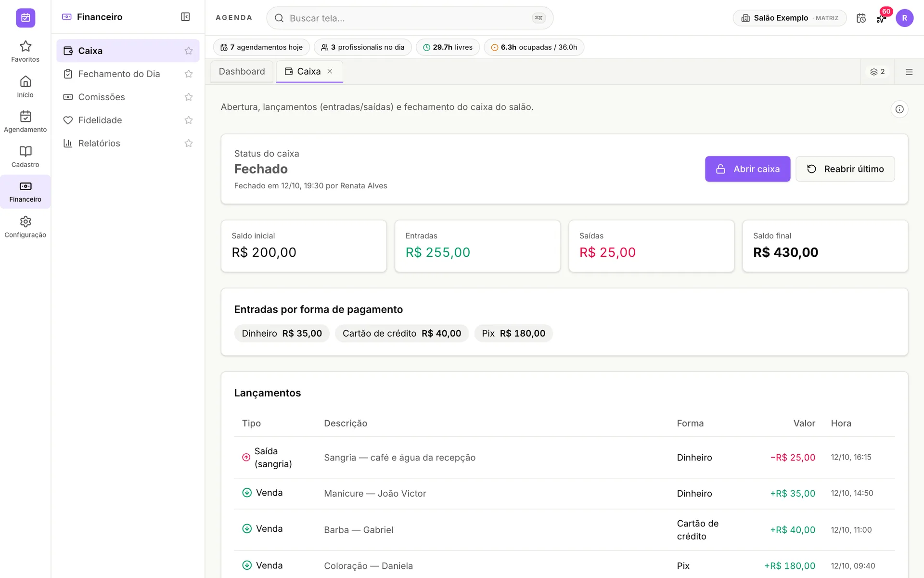Viewport: 924px width, 578px height.
Task: Select the Sangria café e água row description
Action: pos(399,458)
